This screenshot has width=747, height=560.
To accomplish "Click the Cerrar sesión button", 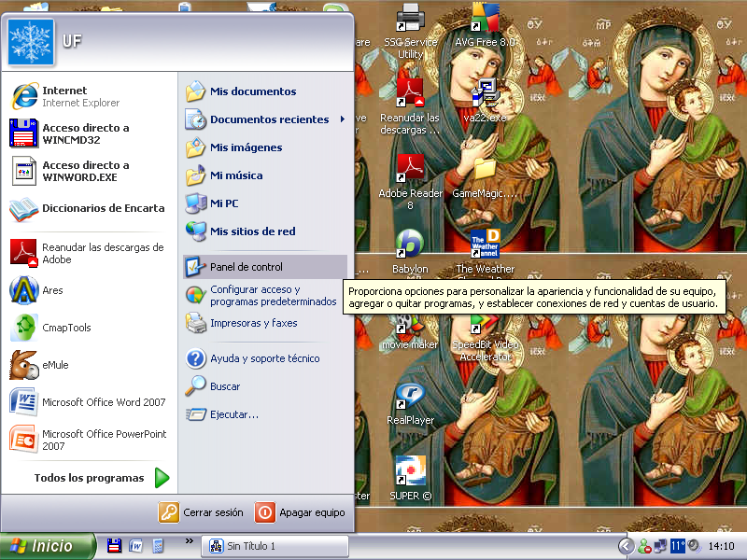I will [202, 512].
